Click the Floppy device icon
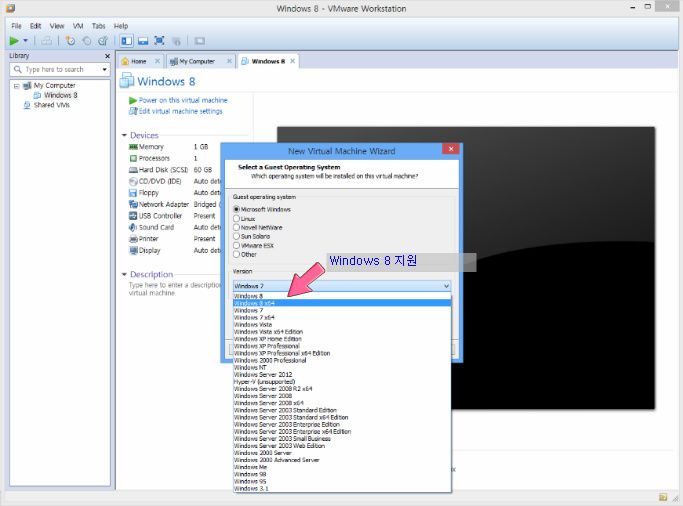The height and width of the screenshot is (506, 683). (x=133, y=192)
